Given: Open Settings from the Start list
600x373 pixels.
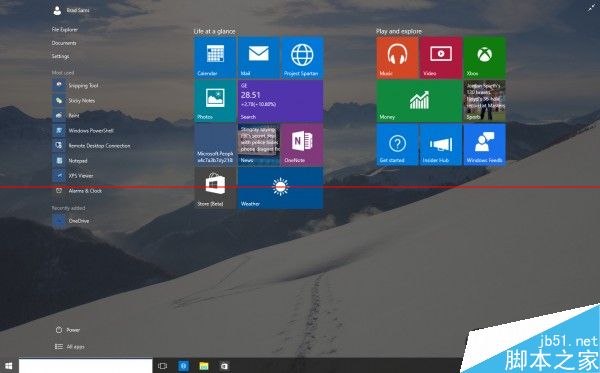Looking at the screenshot, I should 60,56.
